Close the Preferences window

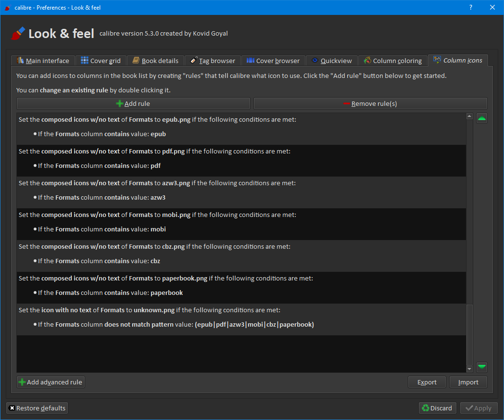492,7
